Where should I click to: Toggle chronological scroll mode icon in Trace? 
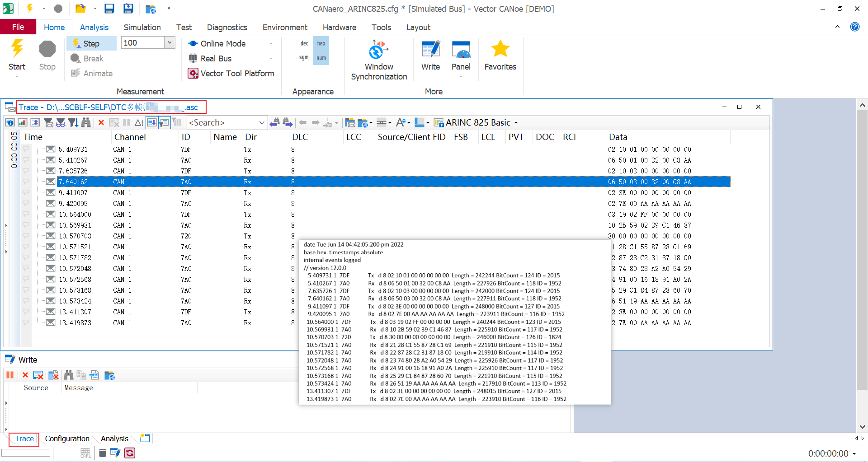[152, 122]
